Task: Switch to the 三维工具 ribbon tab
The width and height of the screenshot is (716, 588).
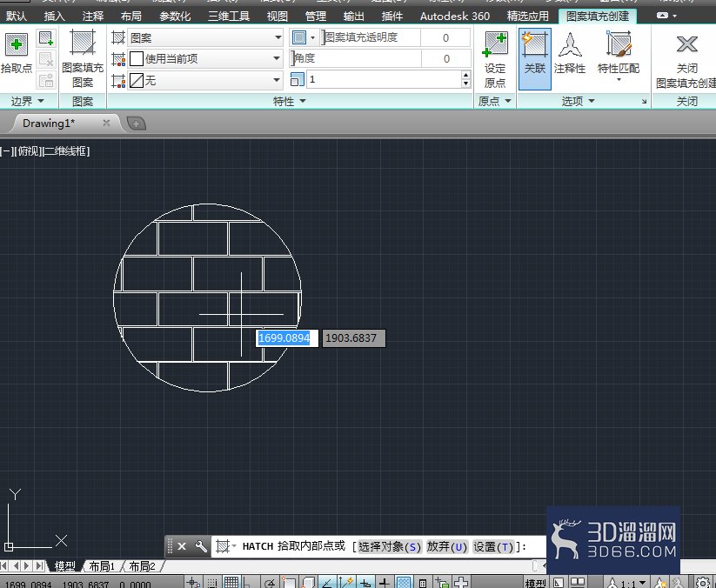Action: point(229,17)
